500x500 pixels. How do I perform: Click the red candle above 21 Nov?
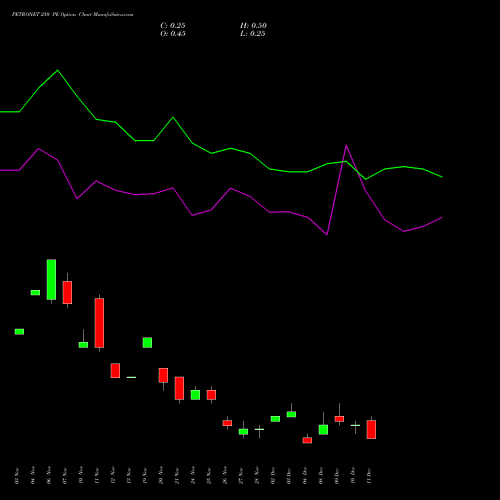coord(179,388)
